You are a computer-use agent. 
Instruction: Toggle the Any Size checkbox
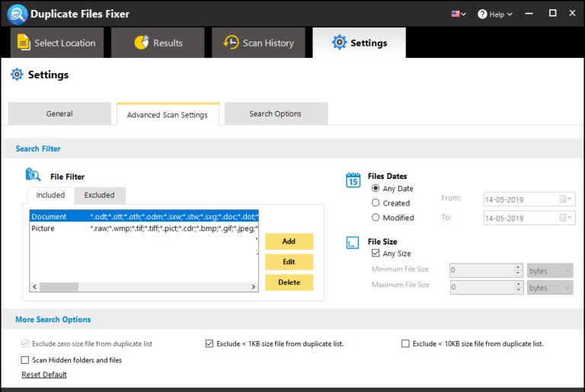[x=376, y=253]
